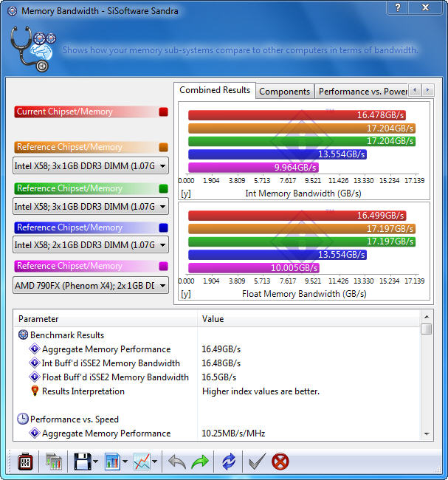448x480 pixels.
Task: Click the Results Interpretation lightbulb icon
Action: [35, 391]
